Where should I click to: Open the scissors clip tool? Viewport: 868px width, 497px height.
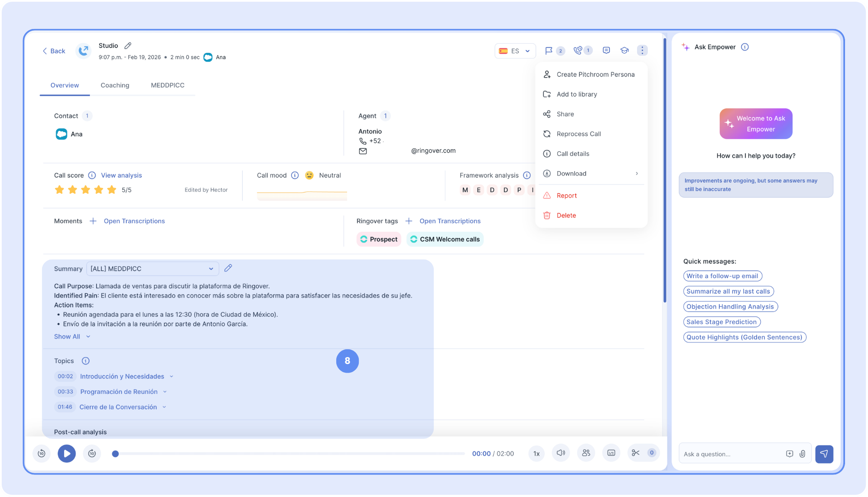635,453
